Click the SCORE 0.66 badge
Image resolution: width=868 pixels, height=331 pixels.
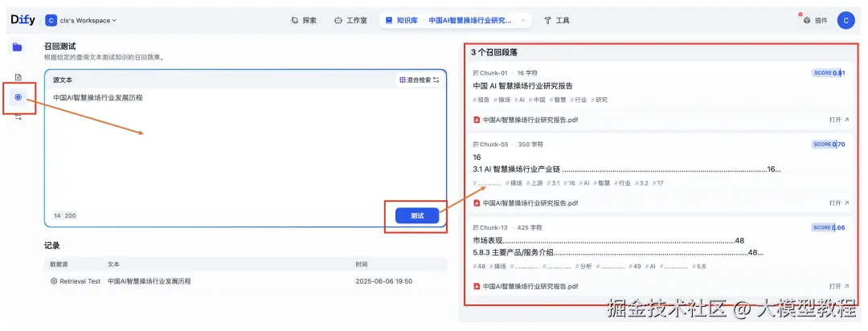[x=829, y=227]
